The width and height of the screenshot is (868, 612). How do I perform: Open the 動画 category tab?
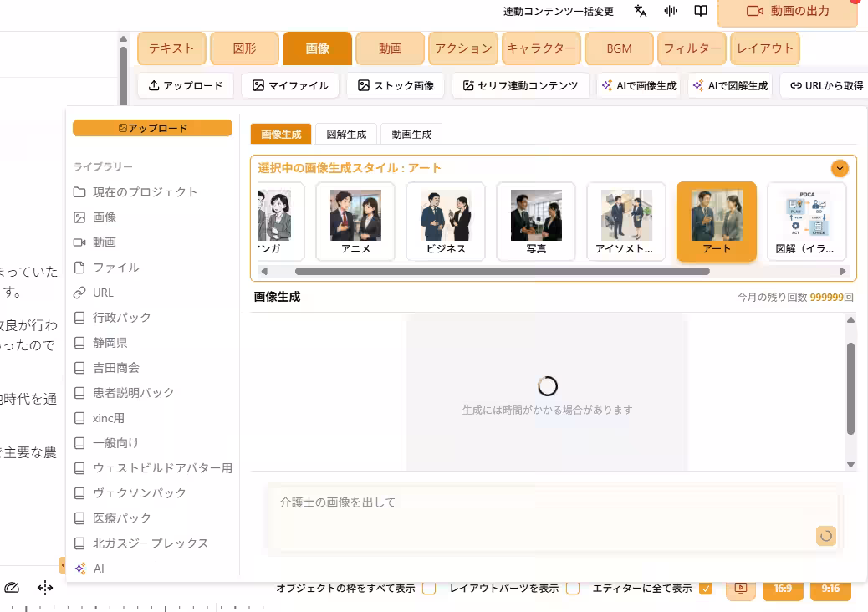[x=390, y=49]
